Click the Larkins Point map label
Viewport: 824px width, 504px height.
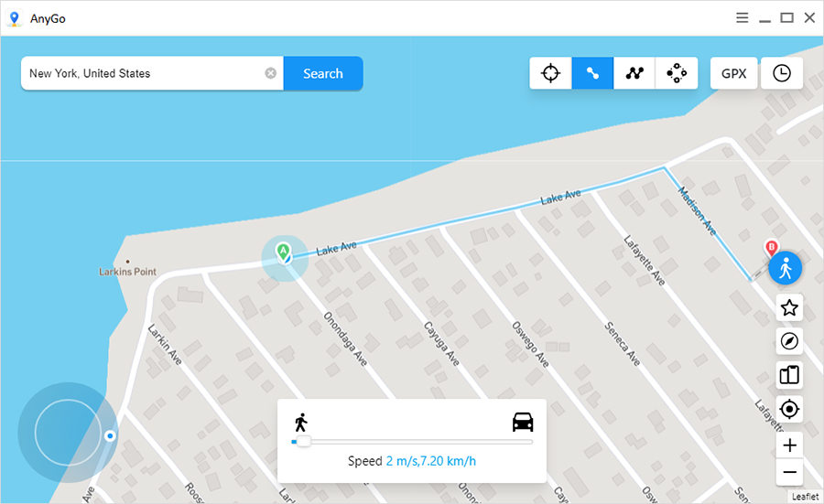click(127, 272)
